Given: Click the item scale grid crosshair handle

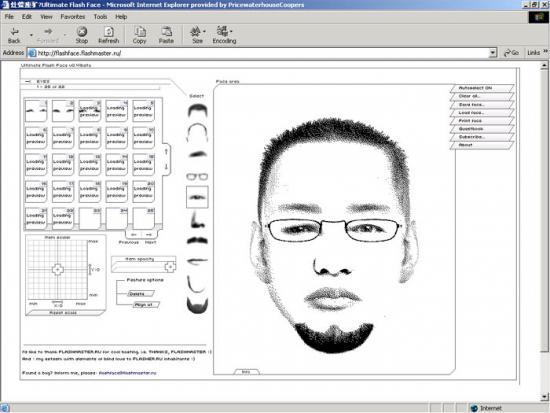Looking at the screenshot, I should point(58,269).
